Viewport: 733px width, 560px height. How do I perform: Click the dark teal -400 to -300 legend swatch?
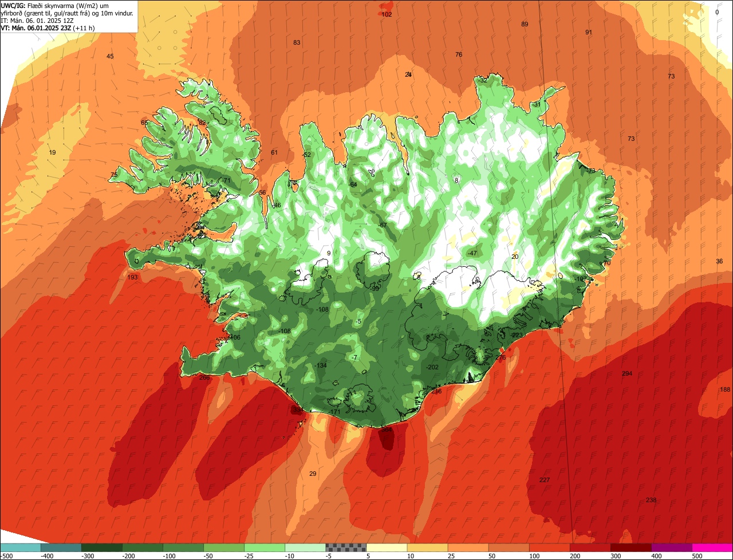(61, 547)
